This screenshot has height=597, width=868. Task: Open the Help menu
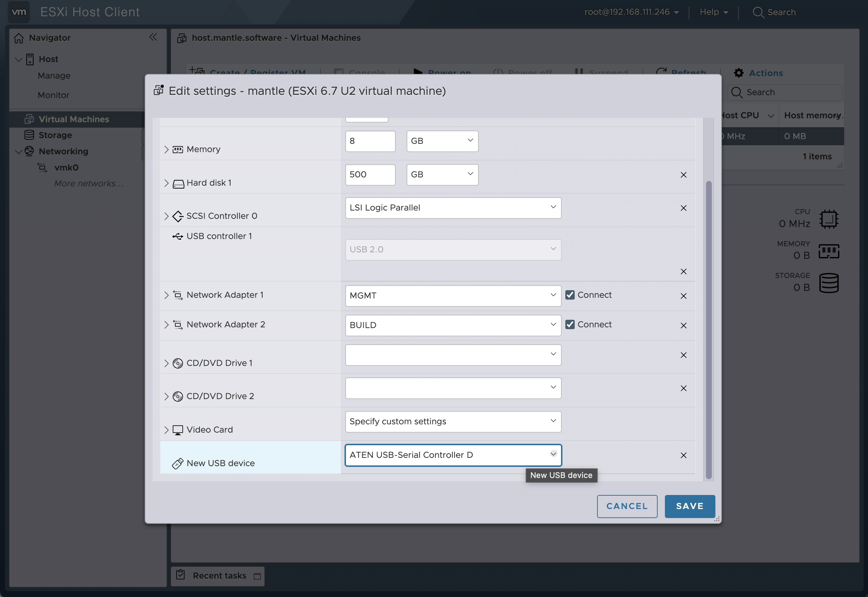pyautogui.click(x=714, y=12)
